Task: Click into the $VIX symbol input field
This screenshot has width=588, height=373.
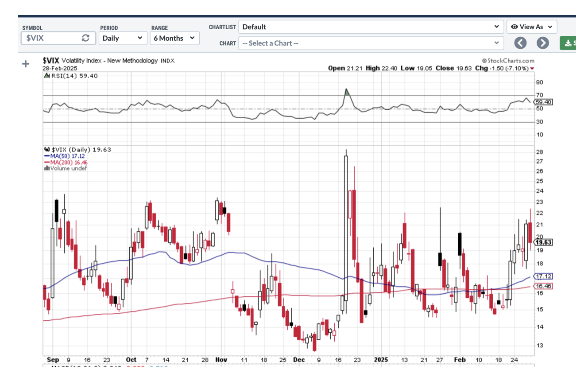Action: (x=51, y=38)
